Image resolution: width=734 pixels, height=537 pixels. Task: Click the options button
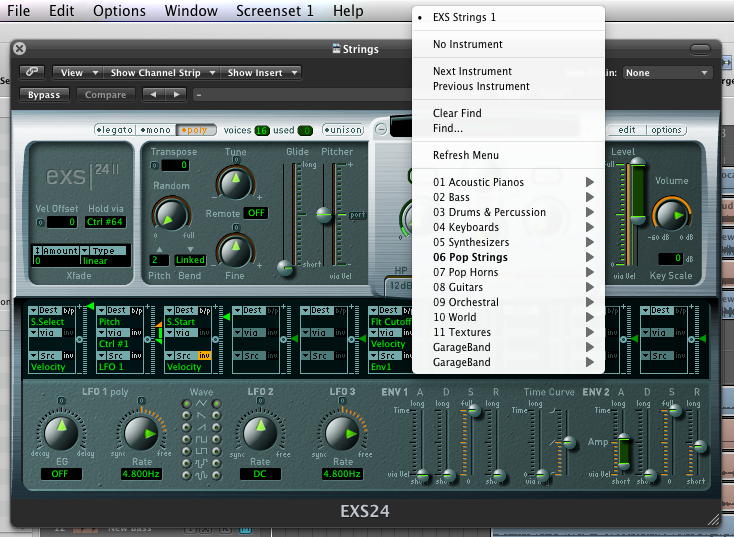point(666,130)
